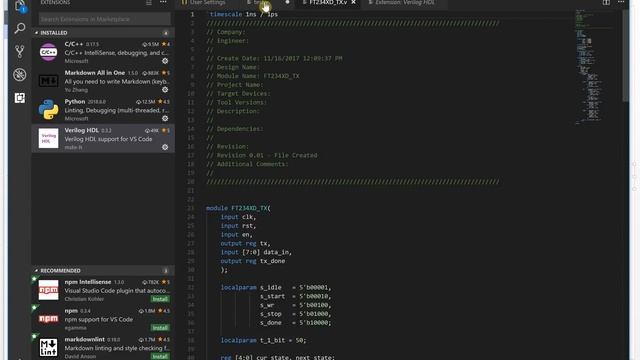
Task: Click the 's_start = 5'b00010' line
Action: (x=296, y=296)
